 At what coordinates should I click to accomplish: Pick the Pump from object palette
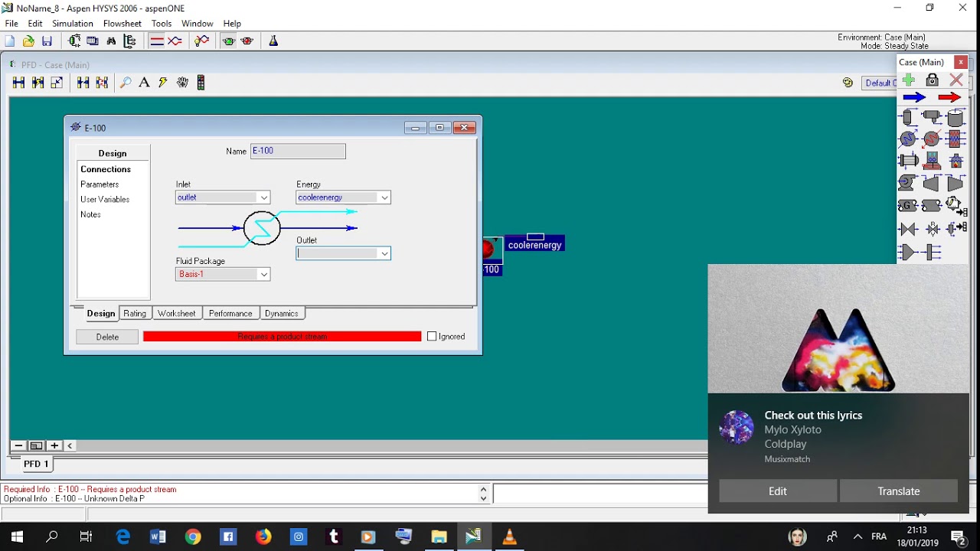click(907, 182)
